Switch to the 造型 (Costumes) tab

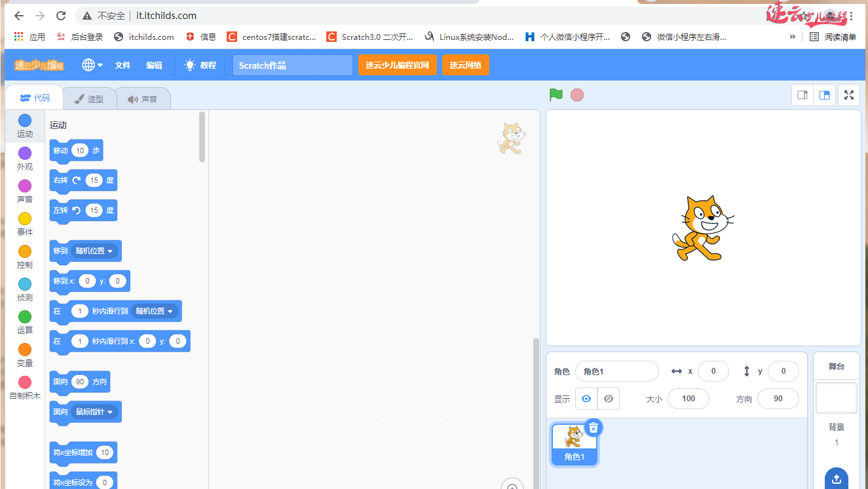(89, 98)
